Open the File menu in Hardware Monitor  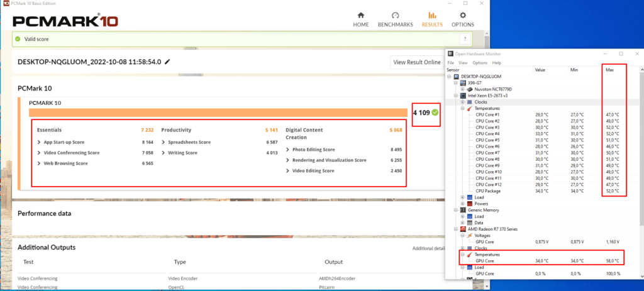[450, 63]
